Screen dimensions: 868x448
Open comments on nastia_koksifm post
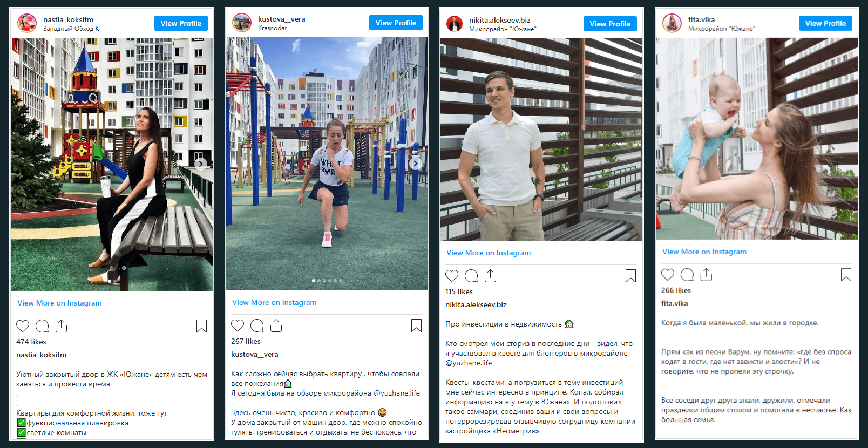pyautogui.click(x=42, y=326)
